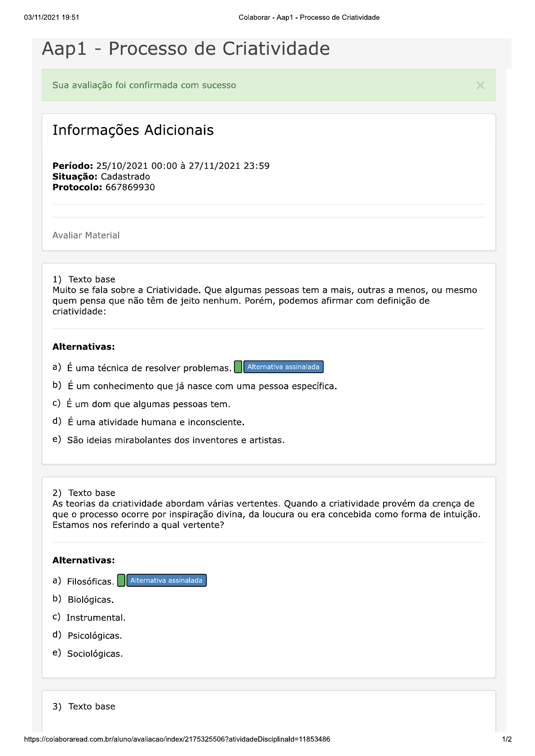The width and height of the screenshot is (535, 756).
Task: Select option 'É uma atividade humana e inconsciente'
Action: [155, 422]
